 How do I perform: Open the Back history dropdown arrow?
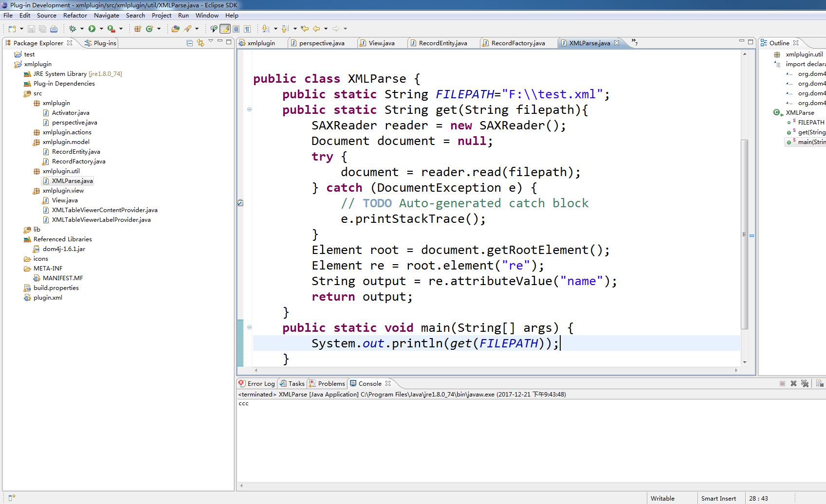click(326, 29)
